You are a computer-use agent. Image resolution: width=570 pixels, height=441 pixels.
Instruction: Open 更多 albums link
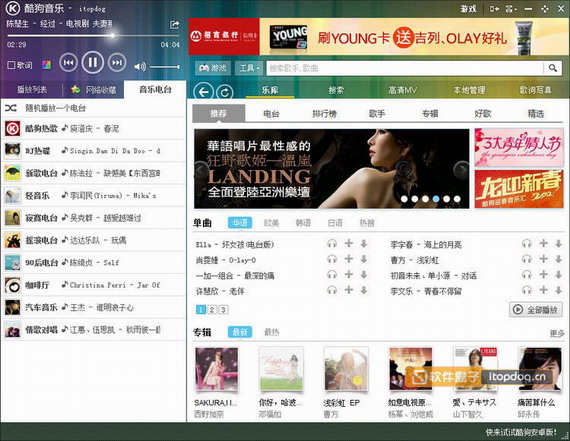(x=557, y=333)
